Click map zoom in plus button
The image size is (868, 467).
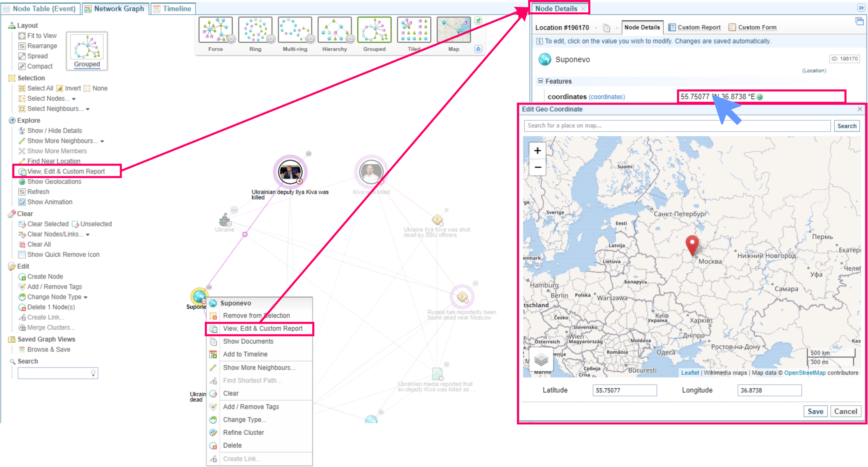coord(538,151)
